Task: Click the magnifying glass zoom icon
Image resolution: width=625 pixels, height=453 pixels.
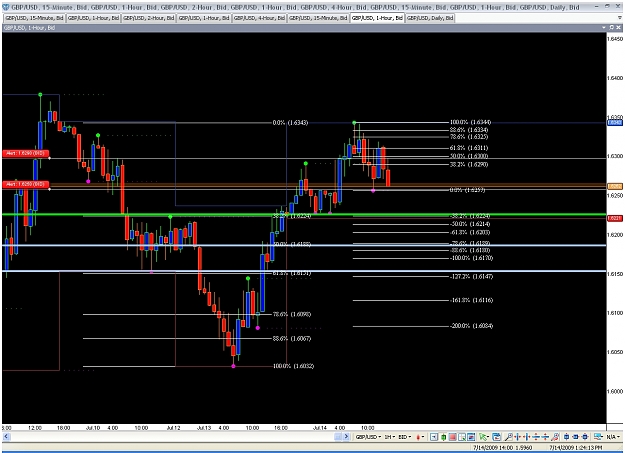Action: click(509, 437)
